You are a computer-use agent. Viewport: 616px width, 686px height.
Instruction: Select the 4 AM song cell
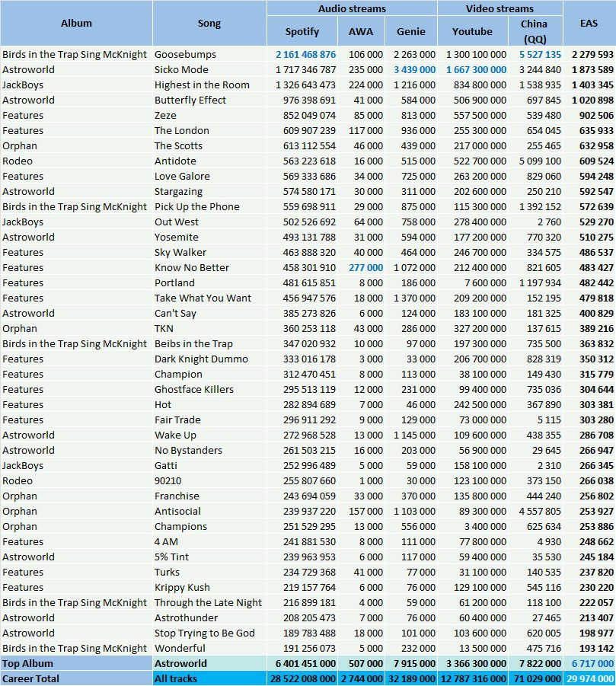point(209,541)
